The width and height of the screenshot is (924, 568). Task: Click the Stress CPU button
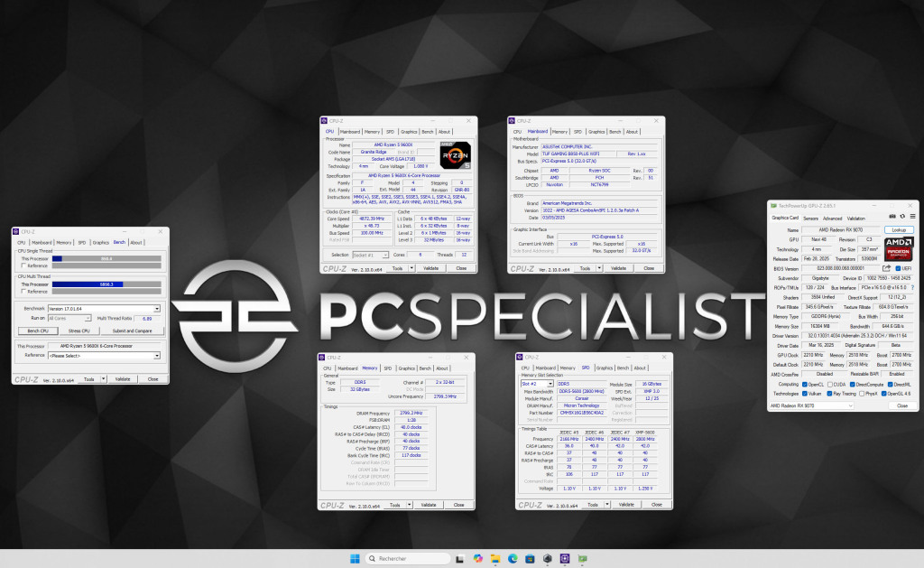pos(79,331)
